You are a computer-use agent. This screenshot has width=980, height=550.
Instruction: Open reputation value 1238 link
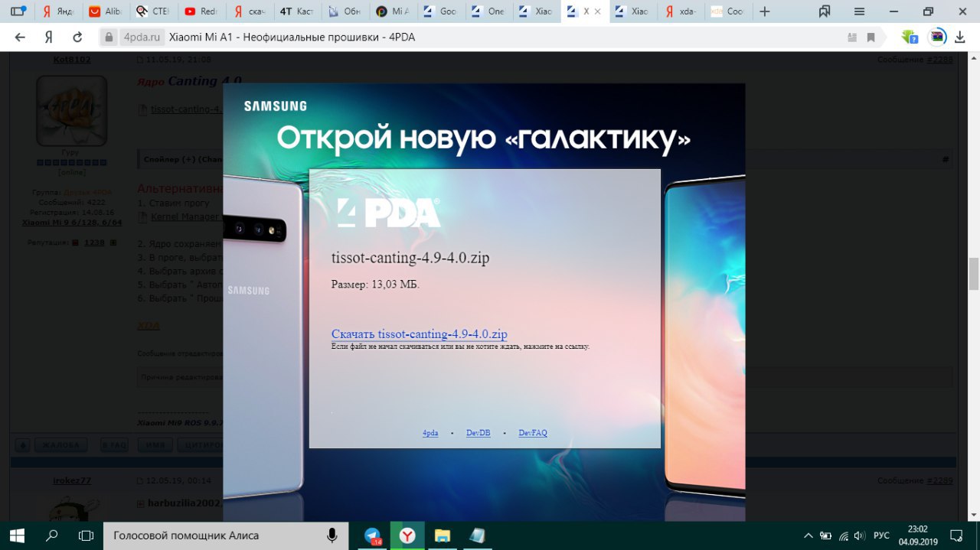(94, 242)
